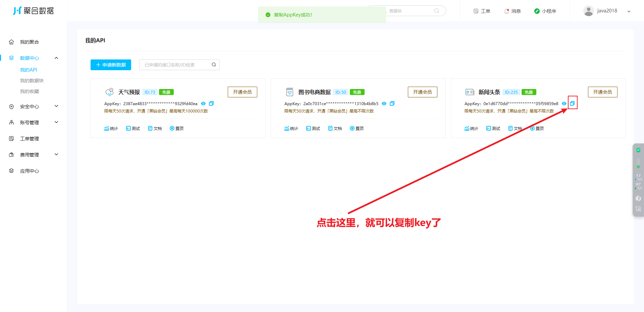Open 测试 for 图书电商数据
Screen dimensions: 644x312
tap(313, 129)
